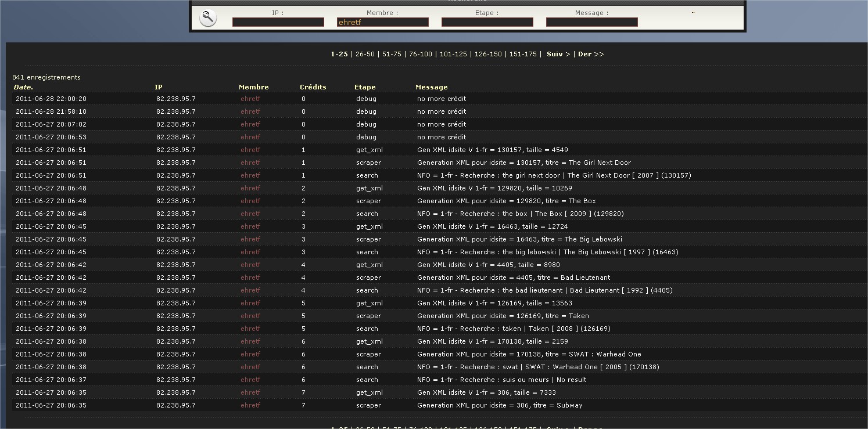The height and width of the screenshot is (429, 868).
Task: Sort by the Message column header
Action: coord(432,87)
